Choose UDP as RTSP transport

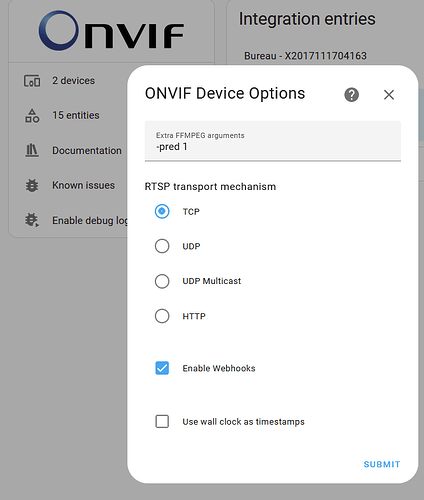[x=162, y=246]
